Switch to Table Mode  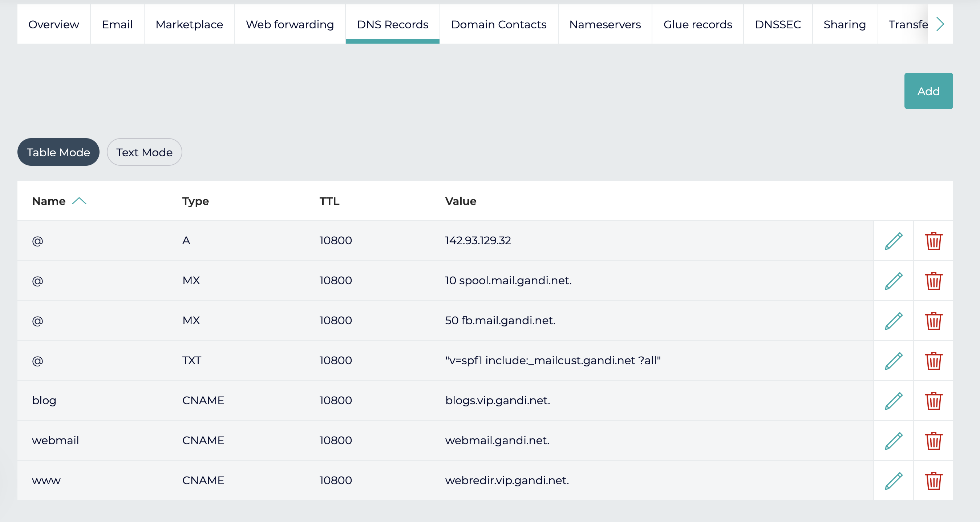tap(58, 152)
